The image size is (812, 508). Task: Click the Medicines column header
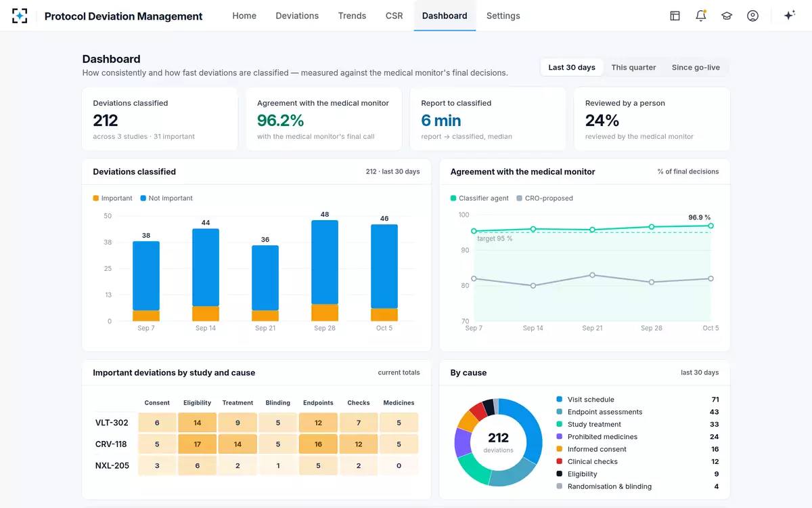tap(399, 402)
